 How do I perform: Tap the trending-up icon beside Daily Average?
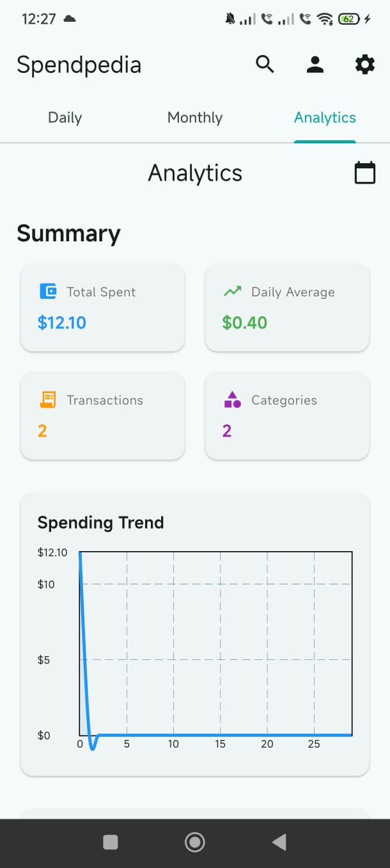coord(233,292)
